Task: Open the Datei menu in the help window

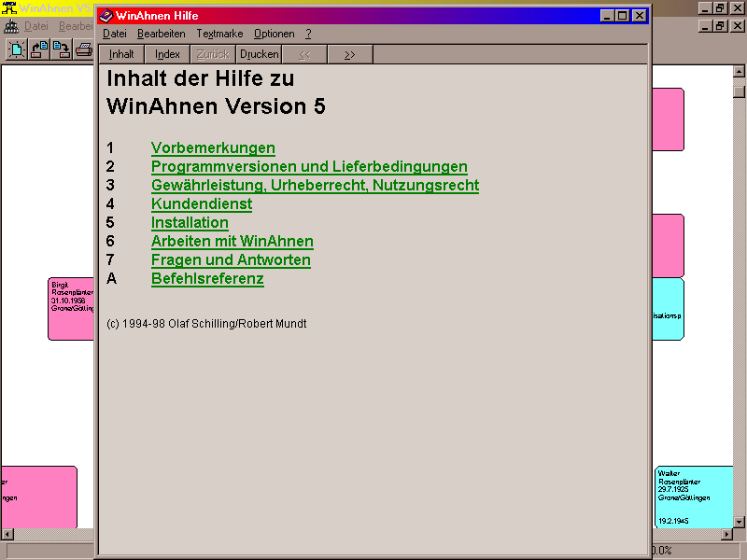Action: 114,34
